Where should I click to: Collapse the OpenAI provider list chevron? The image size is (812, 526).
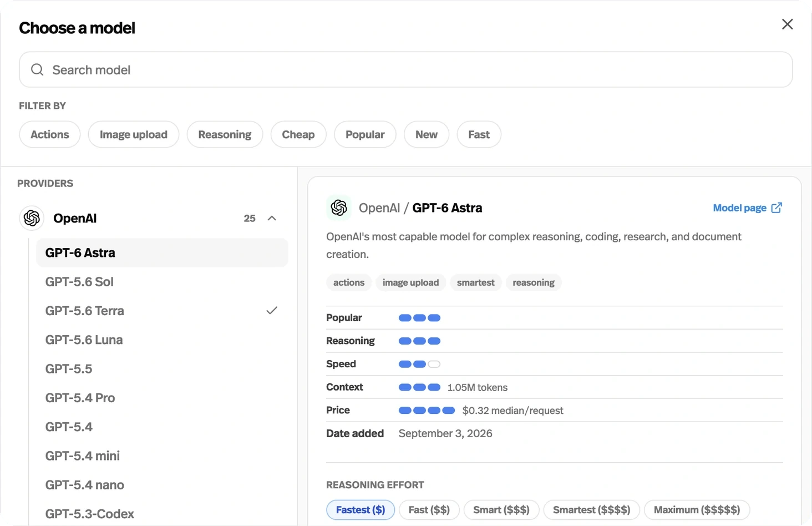click(x=272, y=218)
